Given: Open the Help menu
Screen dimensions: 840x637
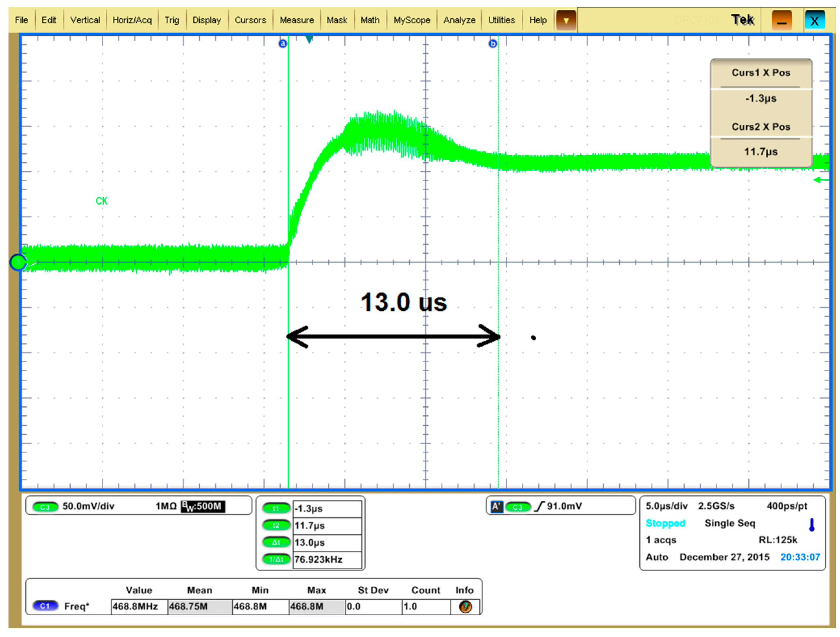Looking at the screenshot, I should pyautogui.click(x=538, y=20).
